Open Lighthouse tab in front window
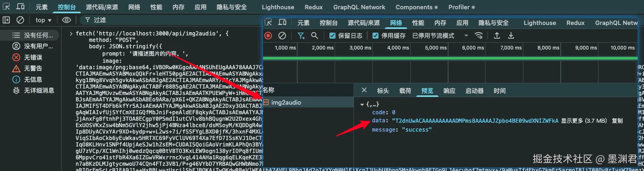 click(540, 23)
